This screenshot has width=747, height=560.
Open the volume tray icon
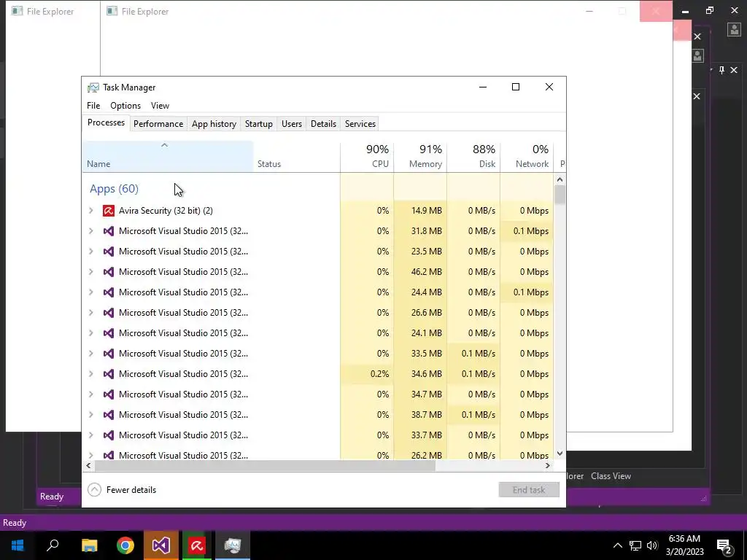click(x=652, y=545)
